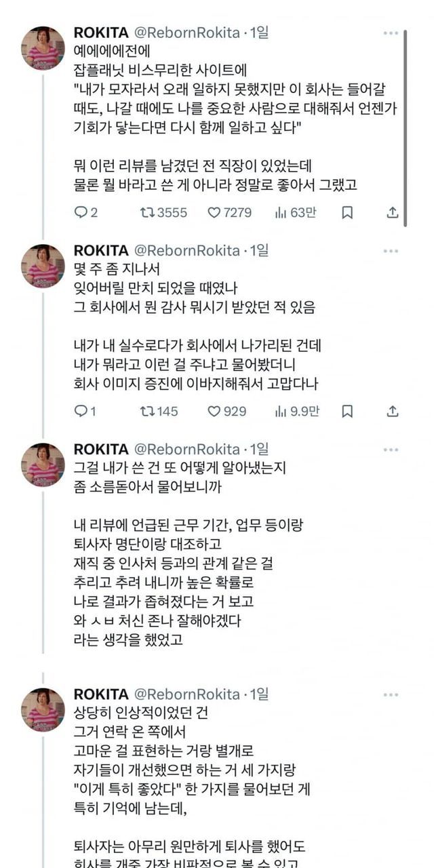Open more options menu on fourth tweet
The width and height of the screenshot is (434, 868).
coord(391,694)
